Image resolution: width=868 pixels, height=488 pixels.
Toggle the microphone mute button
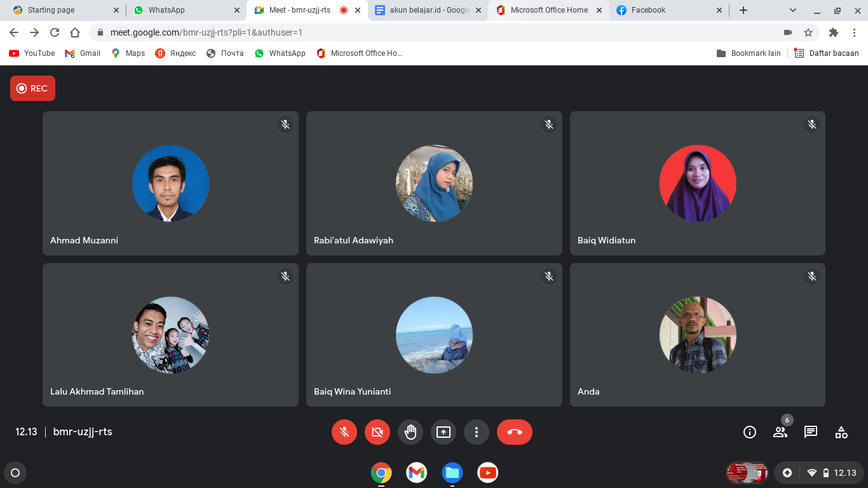[x=344, y=432]
